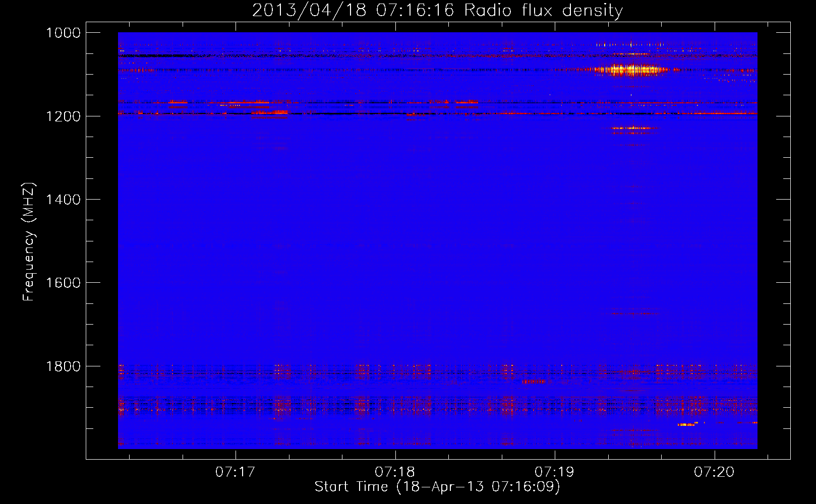Screen dimensions: 816x504
Task: Select the 1600 frequency tick label
Action: point(63,283)
